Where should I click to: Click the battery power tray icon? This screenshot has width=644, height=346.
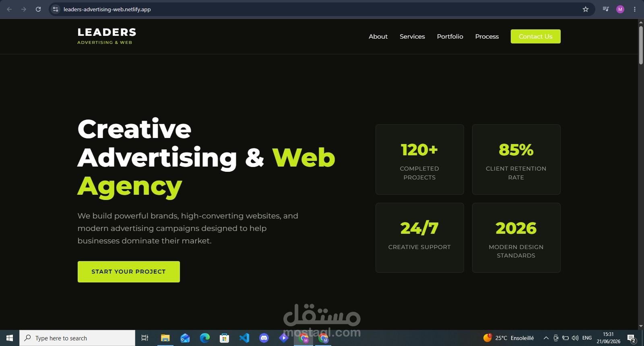click(566, 338)
